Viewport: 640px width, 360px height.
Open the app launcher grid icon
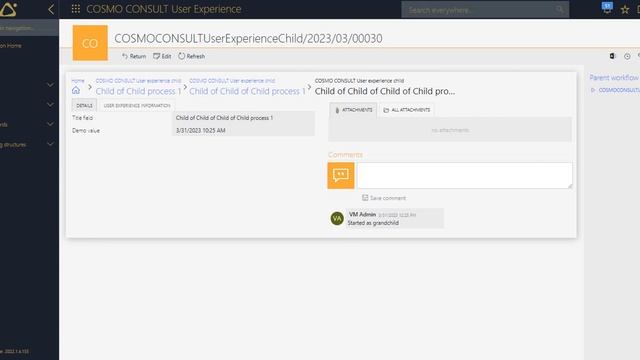tap(76, 9)
